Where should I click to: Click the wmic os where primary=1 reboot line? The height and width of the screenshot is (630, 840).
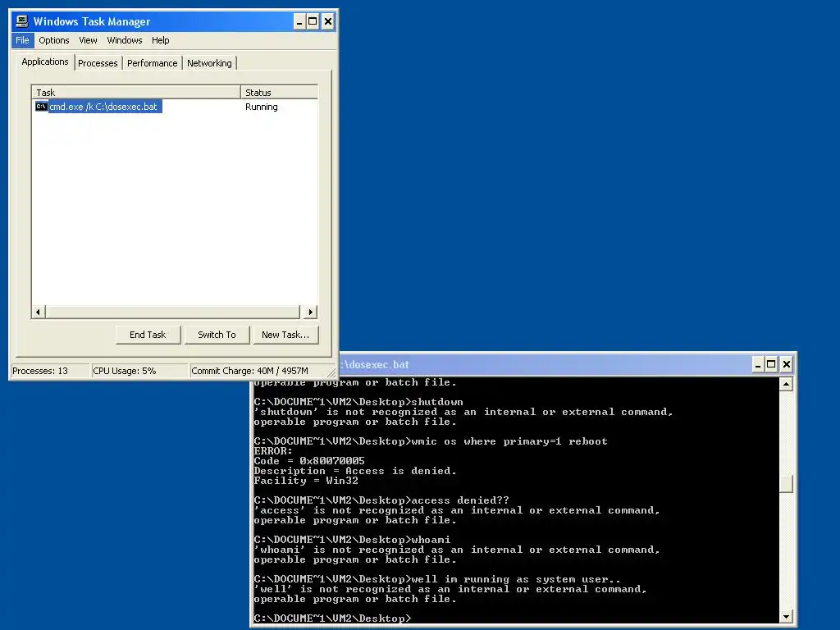click(x=431, y=441)
